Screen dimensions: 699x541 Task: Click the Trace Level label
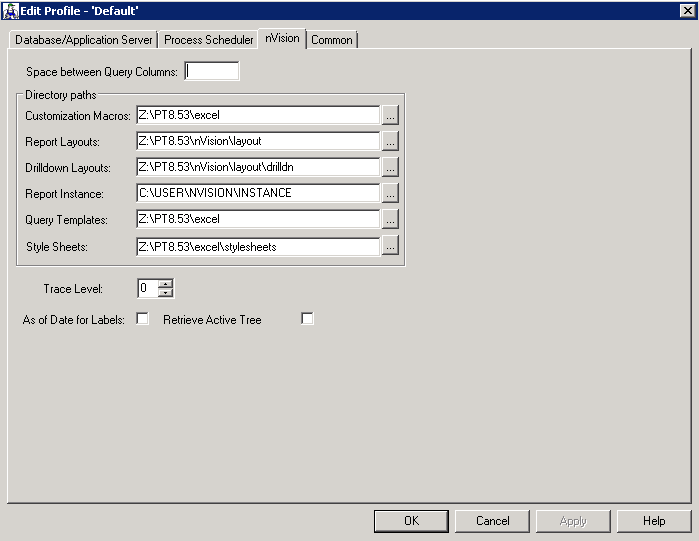point(73,289)
